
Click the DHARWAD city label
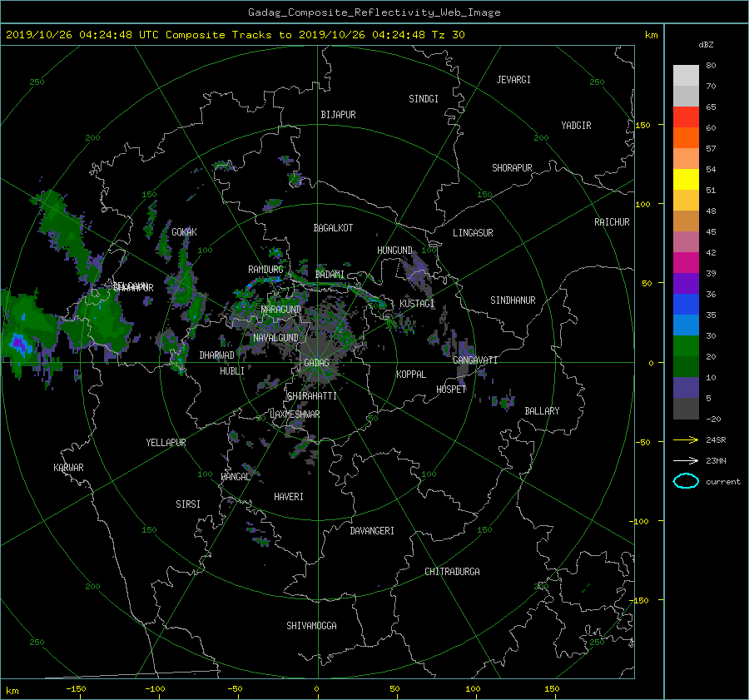pos(217,355)
